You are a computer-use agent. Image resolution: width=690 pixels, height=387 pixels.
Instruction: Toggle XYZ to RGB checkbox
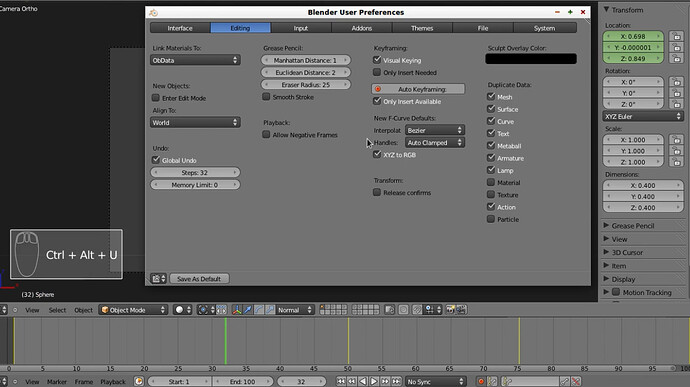(x=377, y=155)
